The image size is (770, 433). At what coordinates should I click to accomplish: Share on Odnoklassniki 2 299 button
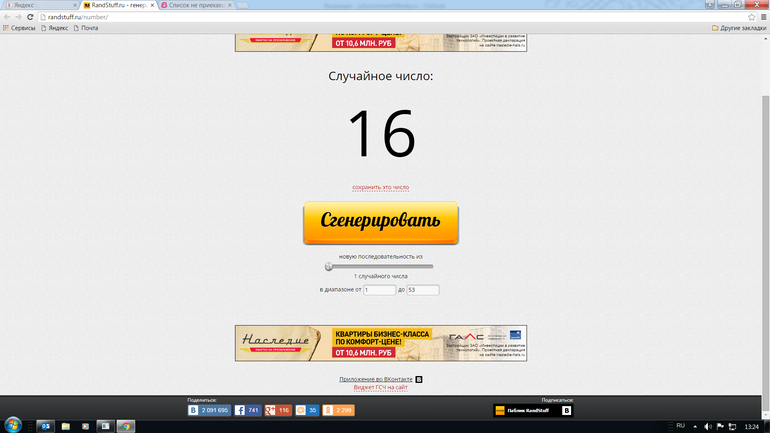338,410
